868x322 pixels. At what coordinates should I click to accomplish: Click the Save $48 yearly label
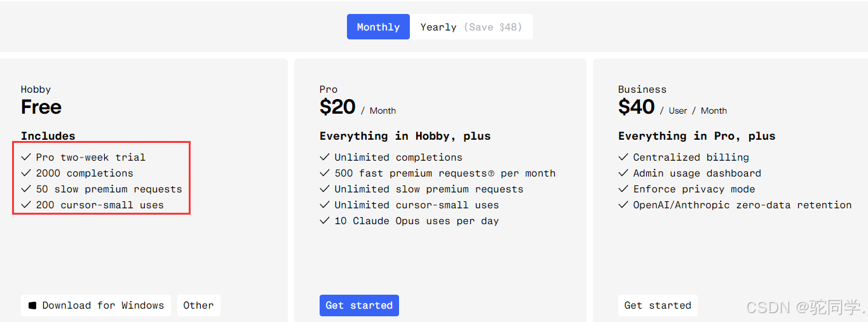(493, 27)
